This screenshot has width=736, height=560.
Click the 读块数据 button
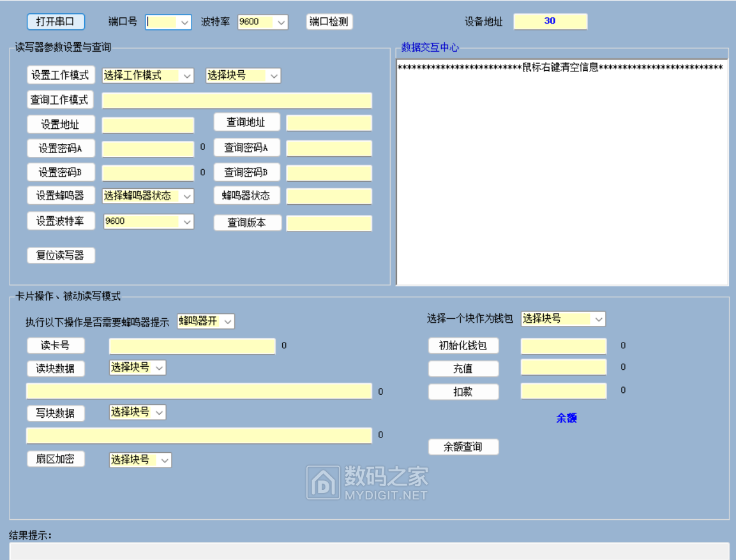pyautogui.click(x=56, y=367)
